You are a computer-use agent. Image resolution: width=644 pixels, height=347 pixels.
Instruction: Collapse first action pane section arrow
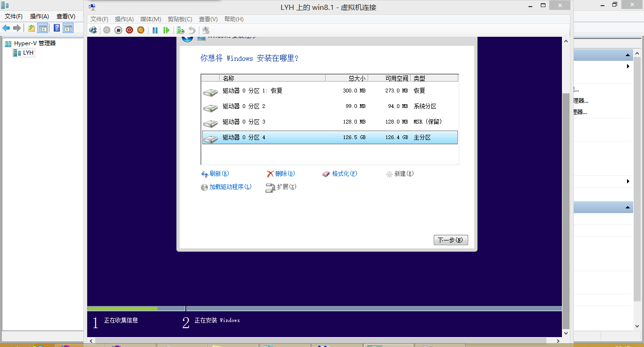point(628,55)
